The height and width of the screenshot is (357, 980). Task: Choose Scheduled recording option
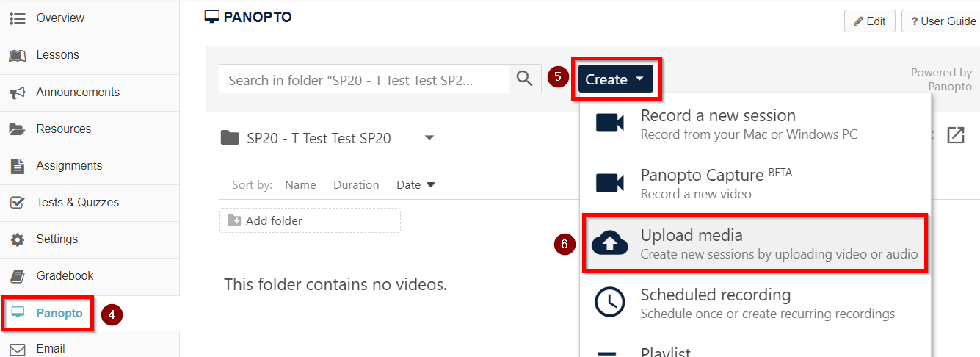pos(755,303)
